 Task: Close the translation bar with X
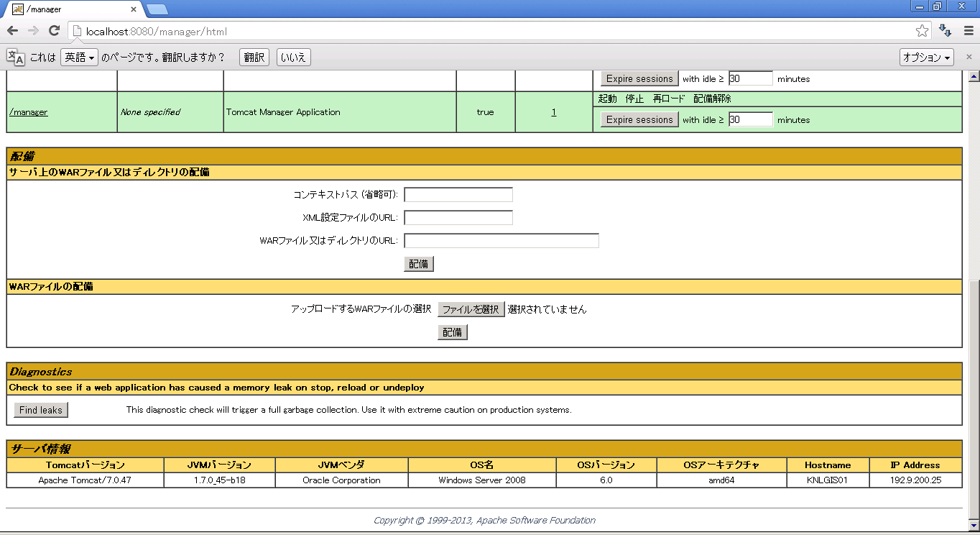[x=969, y=57]
